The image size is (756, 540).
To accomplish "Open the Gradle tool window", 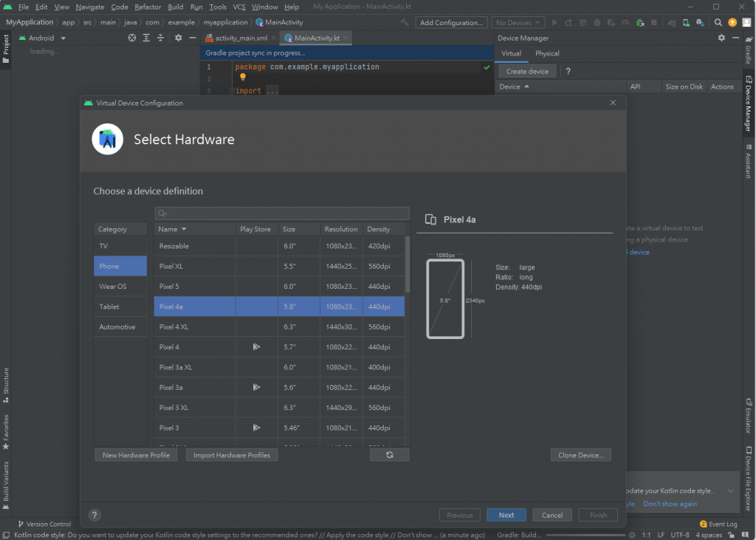I will coord(749,50).
